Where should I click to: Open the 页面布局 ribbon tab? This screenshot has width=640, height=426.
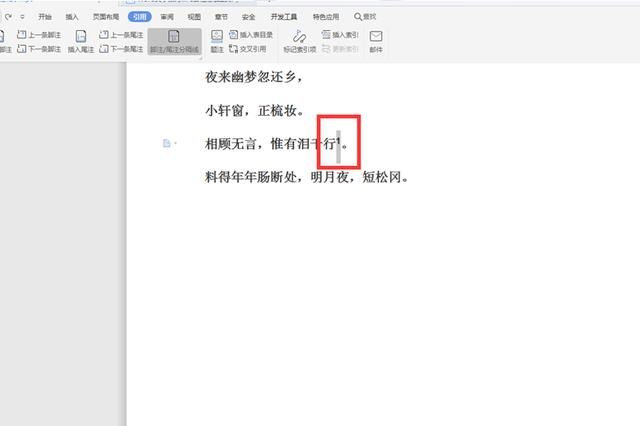pos(106,17)
